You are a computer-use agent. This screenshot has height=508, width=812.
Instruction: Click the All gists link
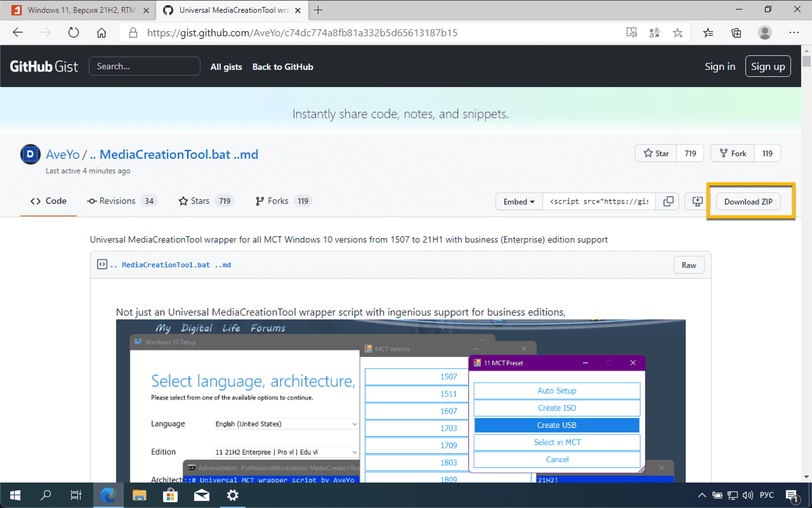click(226, 67)
